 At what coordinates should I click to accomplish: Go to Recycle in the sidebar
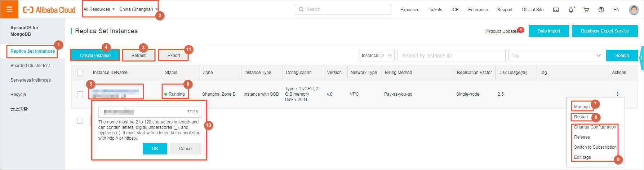[x=18, y=95]
